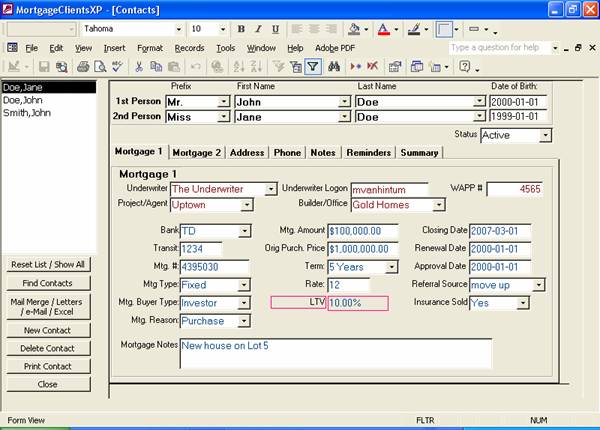Viewport: 600px width, 430px height.
Task: Click Reset List / Show All button
Action: (48, 264)
